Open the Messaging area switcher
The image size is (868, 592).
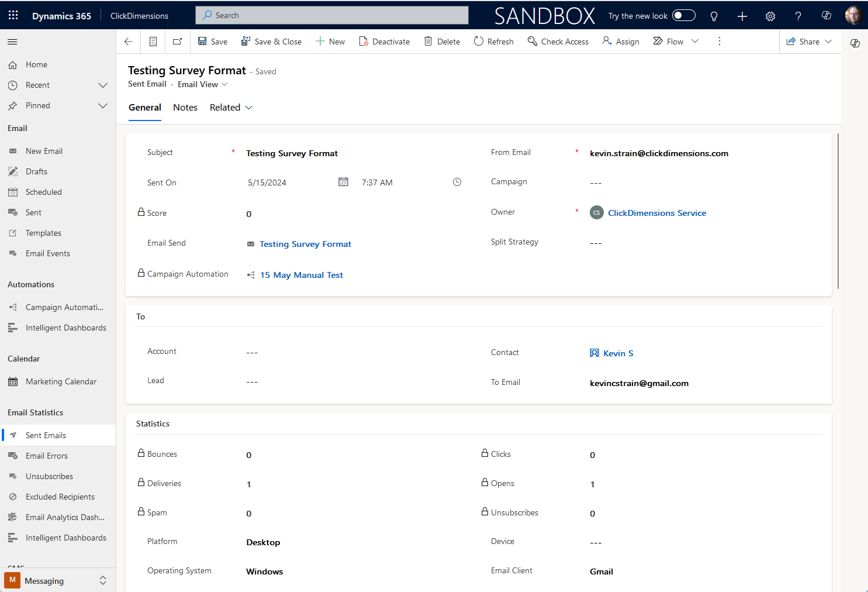tap(58, 580)
